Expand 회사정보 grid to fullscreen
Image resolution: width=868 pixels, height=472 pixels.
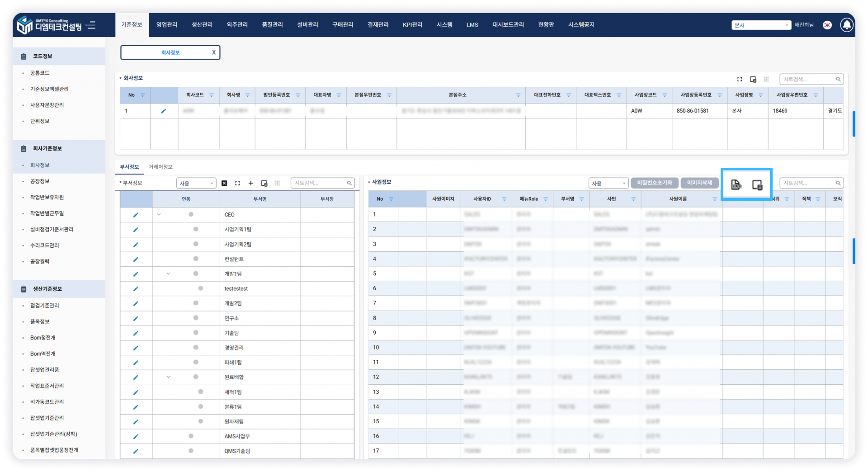[740, 79]
